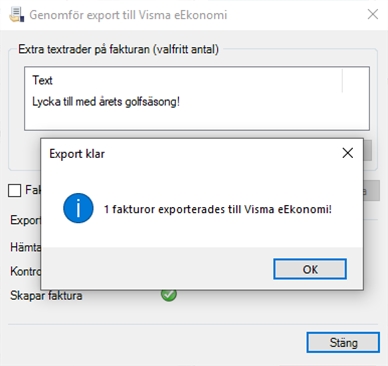Click the blue information icon

78,208
